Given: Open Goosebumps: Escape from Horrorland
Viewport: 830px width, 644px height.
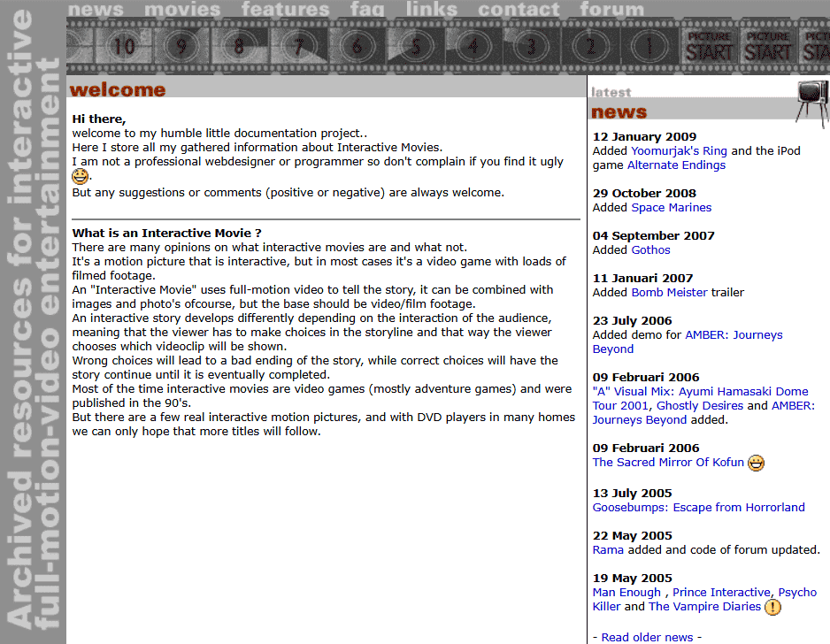Looking at the screenshot, I should coord(698,508).
